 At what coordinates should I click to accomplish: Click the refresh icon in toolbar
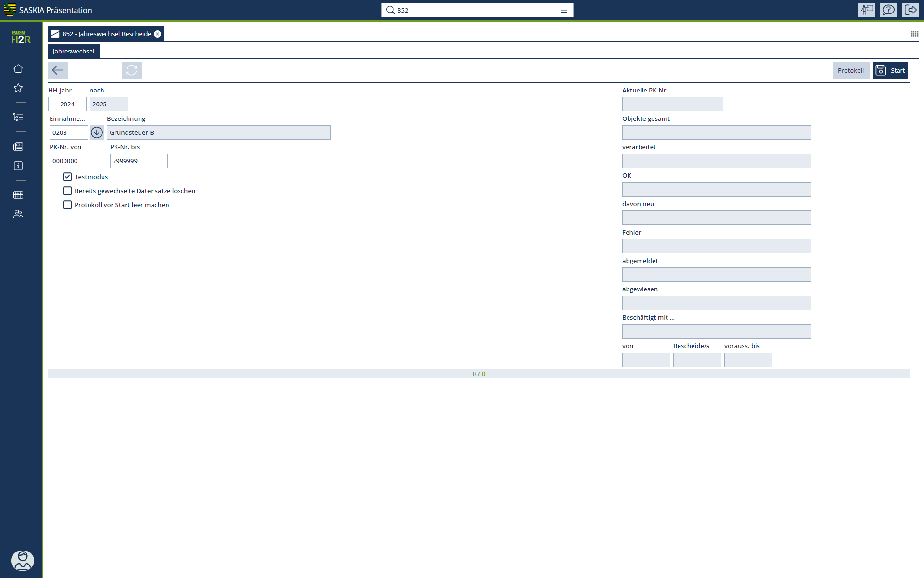pos(132,70)
